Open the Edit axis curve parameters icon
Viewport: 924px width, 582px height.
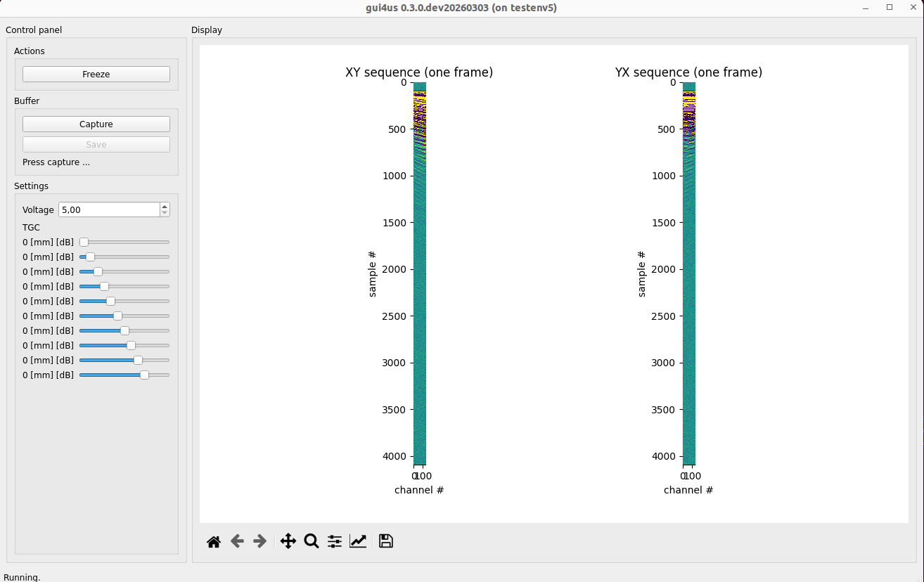point(358,541)
